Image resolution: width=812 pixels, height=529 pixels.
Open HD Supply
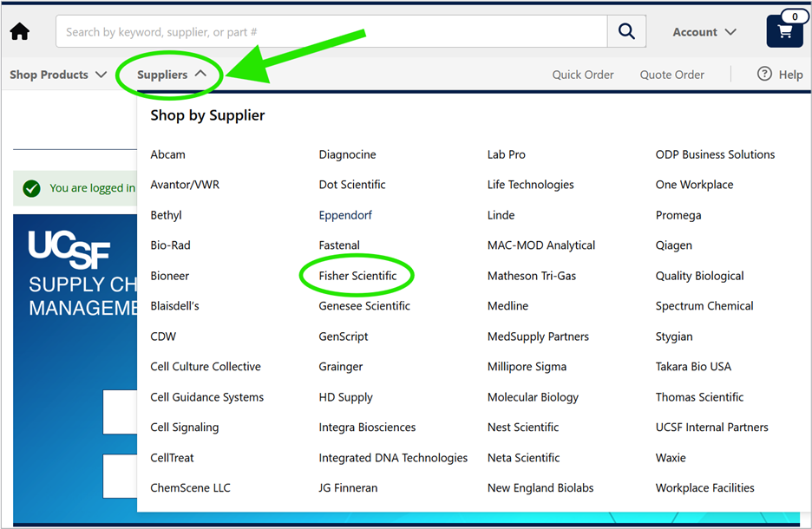point(345,397)
